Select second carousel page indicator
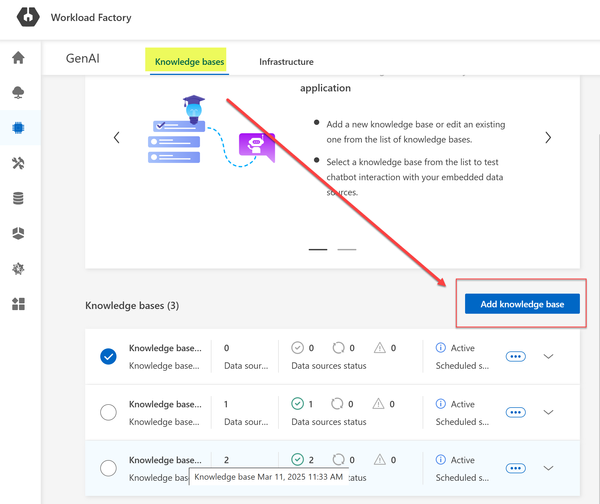 347,250
